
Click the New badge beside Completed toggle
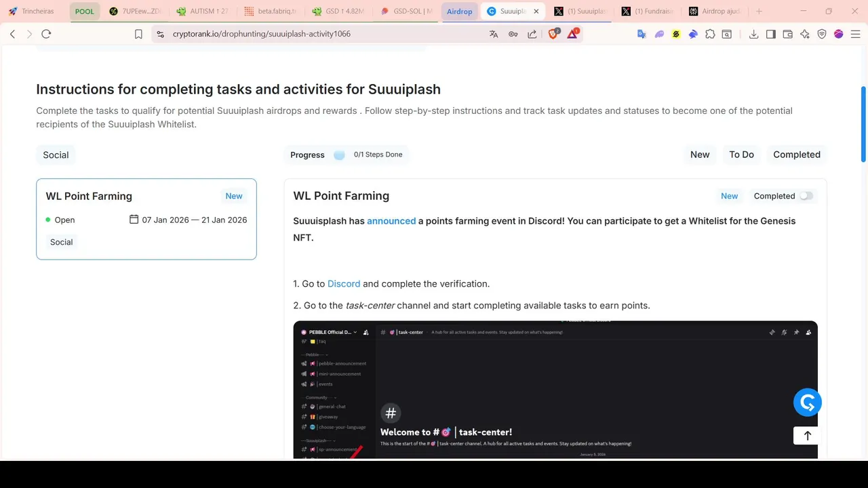coord(730,196)
